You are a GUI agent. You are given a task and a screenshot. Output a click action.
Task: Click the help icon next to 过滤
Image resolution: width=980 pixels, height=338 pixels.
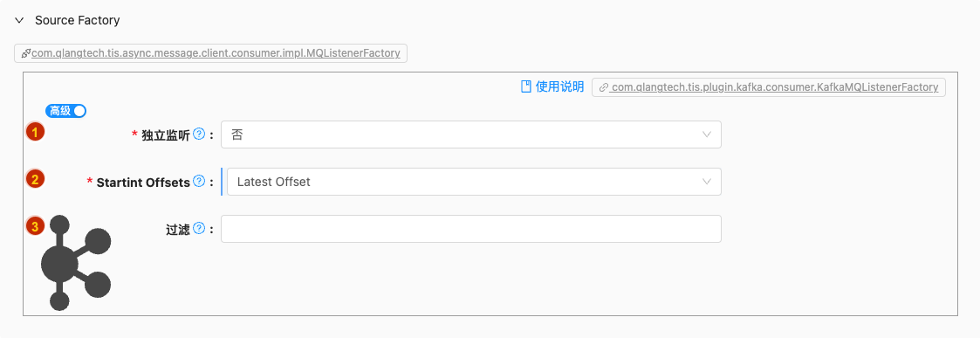click(x=199, y=229)
